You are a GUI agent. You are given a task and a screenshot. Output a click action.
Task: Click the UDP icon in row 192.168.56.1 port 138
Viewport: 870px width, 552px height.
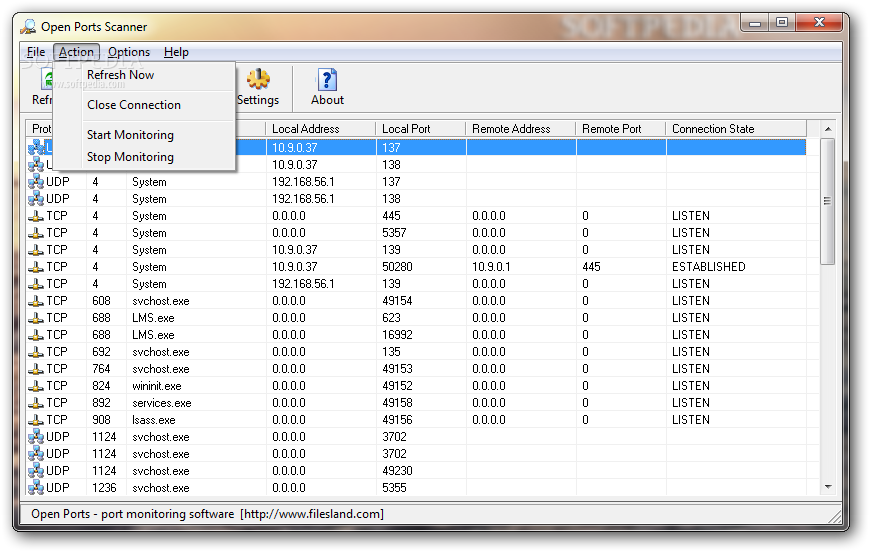coord(36,199)
